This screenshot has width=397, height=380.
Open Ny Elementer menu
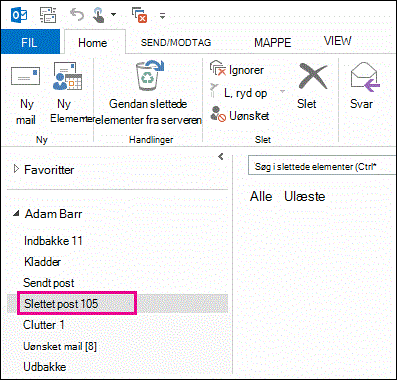68,93
